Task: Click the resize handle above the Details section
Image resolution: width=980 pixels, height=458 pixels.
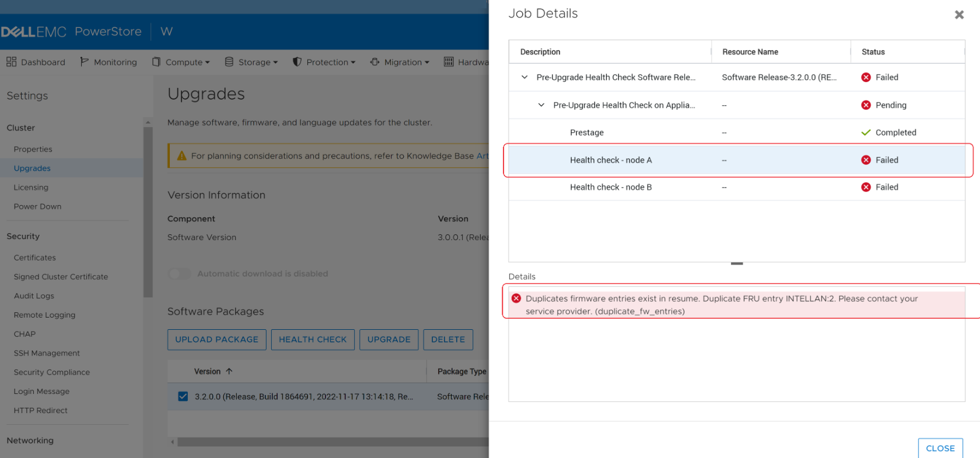Action: pyautogui.click(x=737, y=263)
